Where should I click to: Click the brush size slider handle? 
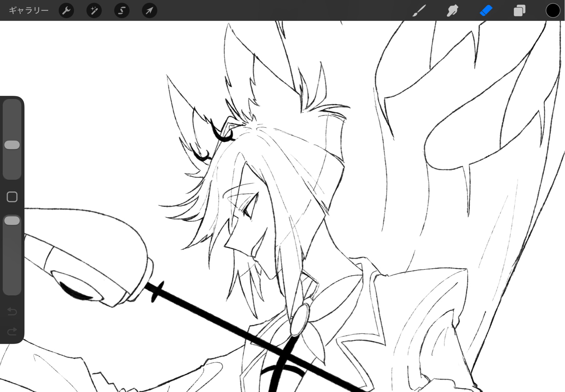12,145
